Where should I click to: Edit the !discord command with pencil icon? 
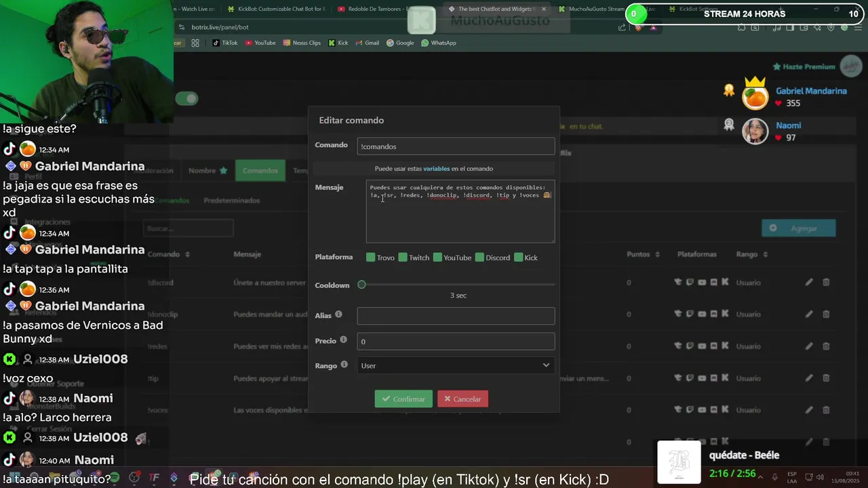(x=809, y=283)
